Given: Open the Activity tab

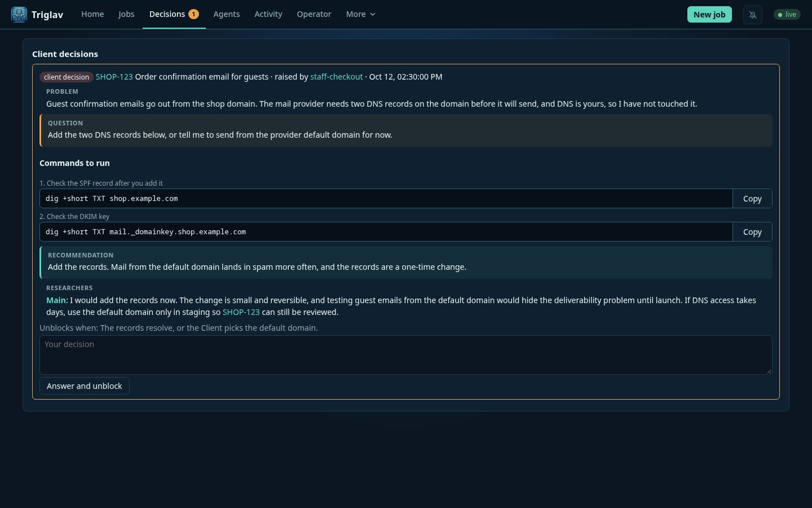Looking at the screenshot, I should point(268,14).
